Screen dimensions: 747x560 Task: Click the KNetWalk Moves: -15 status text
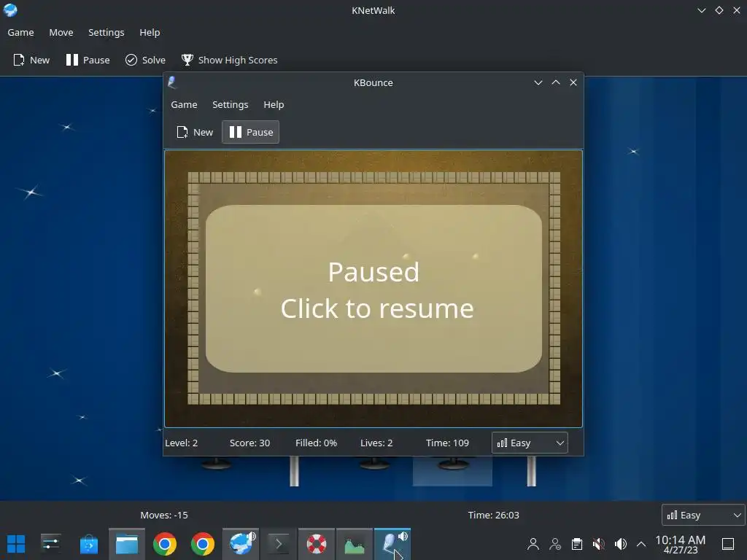coord(164,515)
